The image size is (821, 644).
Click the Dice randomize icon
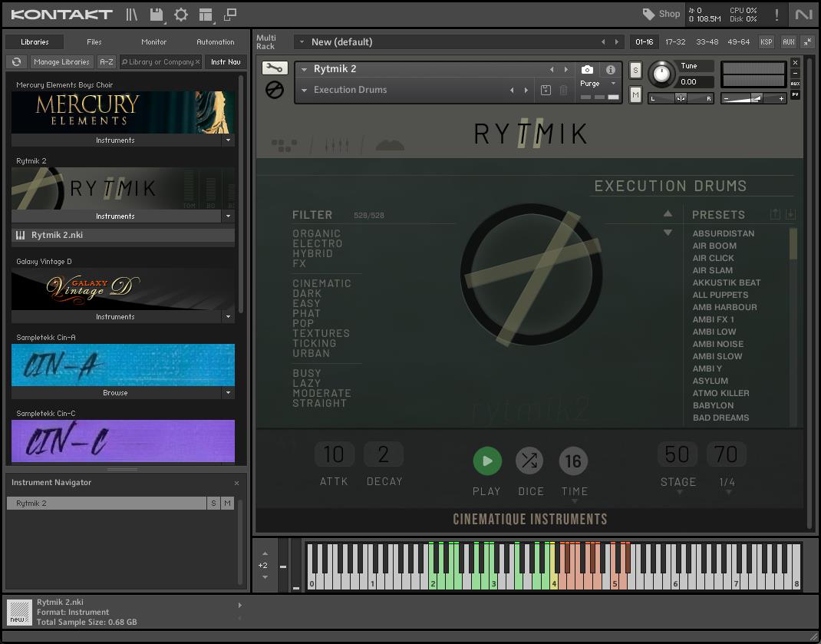click(x=529, y=461)
